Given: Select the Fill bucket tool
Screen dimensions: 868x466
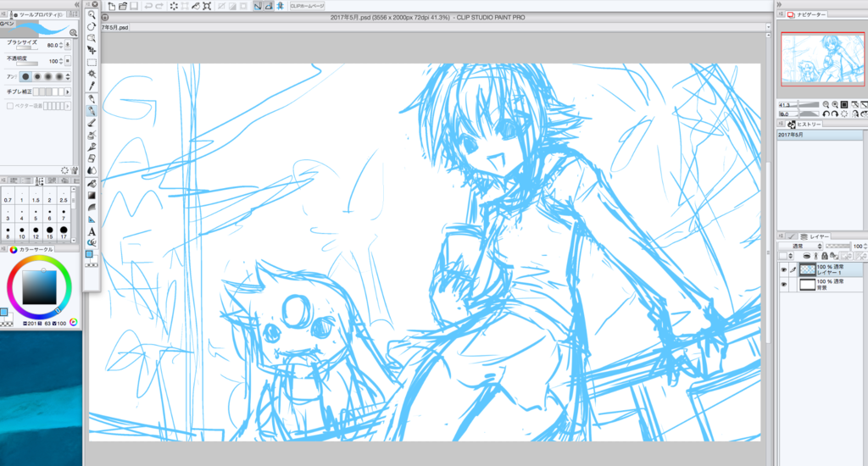Looking at the screenshot, I should (x=92, y=183).
